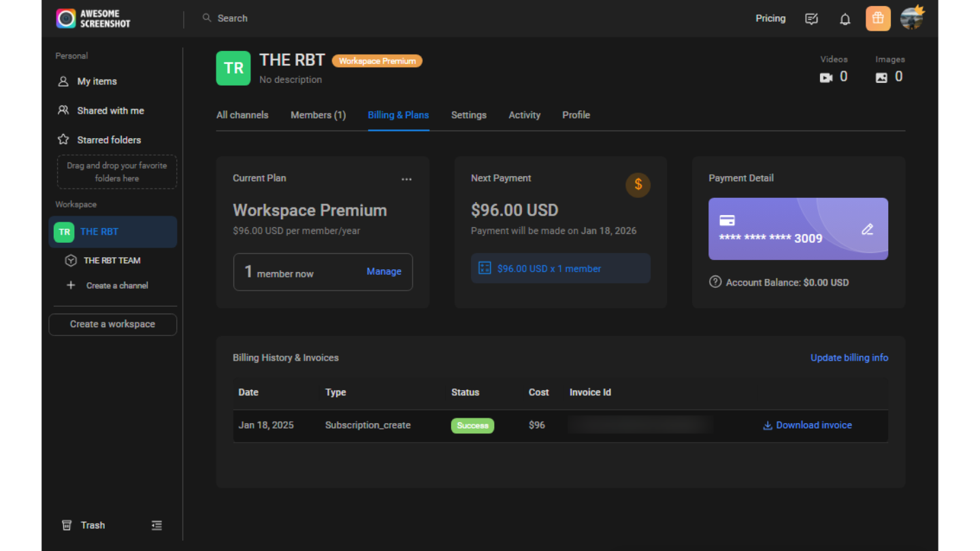980x551 pixels.
Task: Switch to the Members (1) tab
Action: 318,115
